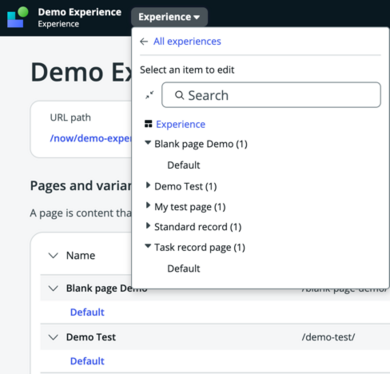
Task: Click the Demo Test row name
Action: pyautogui.click(x=91, y=337)
